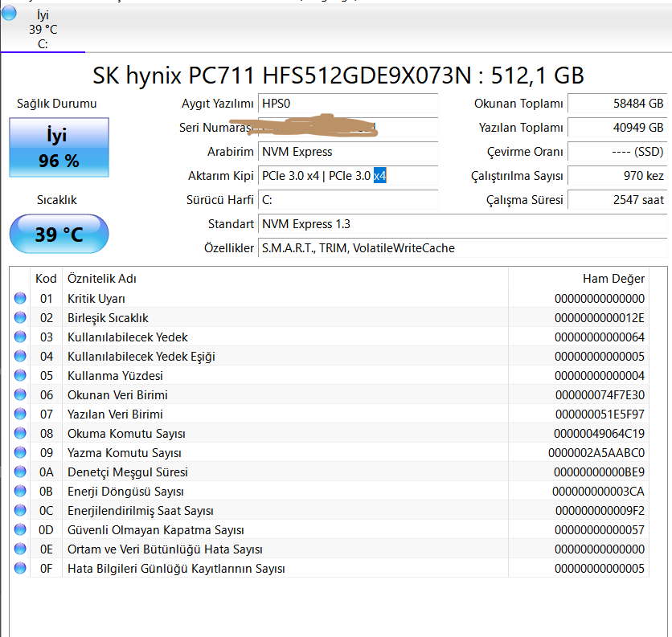672x637 pixels.
Task: Select the C: drive status orb icon
Action: click(9, 14)
